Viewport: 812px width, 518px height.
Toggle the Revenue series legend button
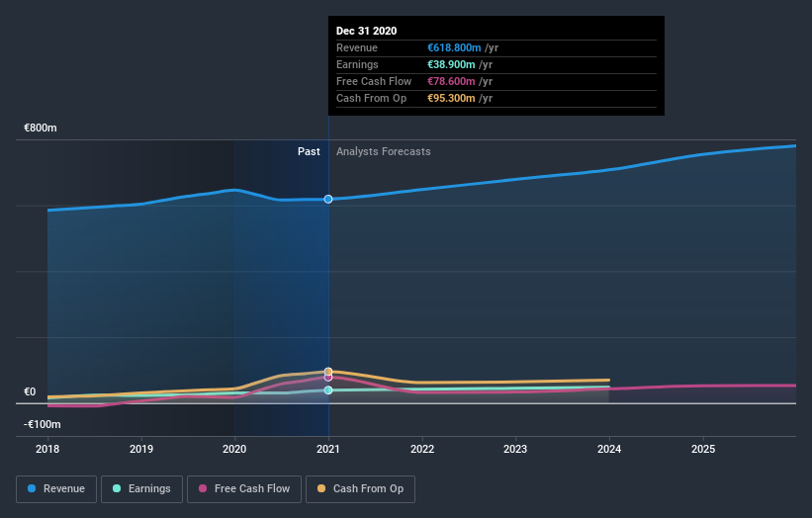(x=56, y=489)
